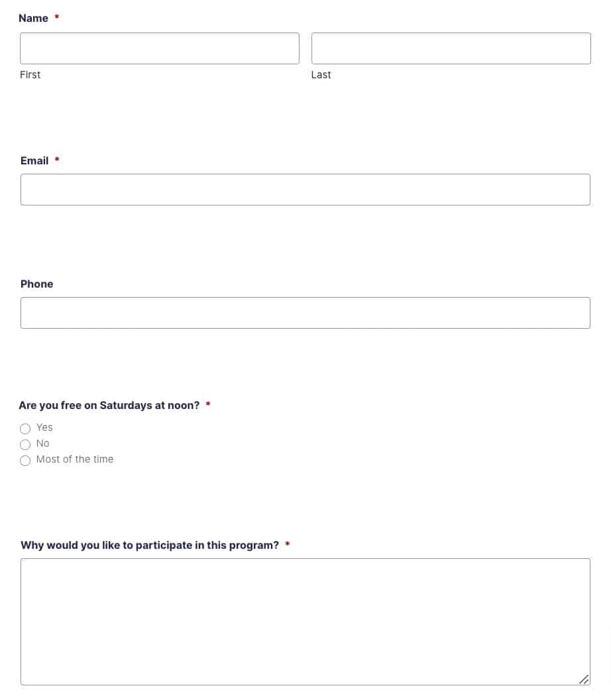Click the required asterisk beside Email
Viewport: 611px width, 700px height.
coord(57,159)
